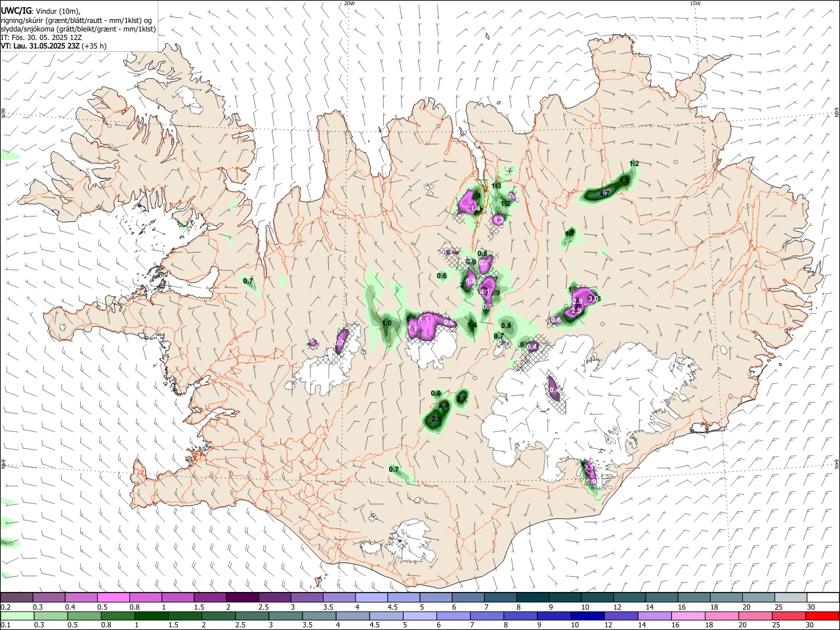Pick the green 0.8 swatch in the bottom row

(x=117, y=616)
